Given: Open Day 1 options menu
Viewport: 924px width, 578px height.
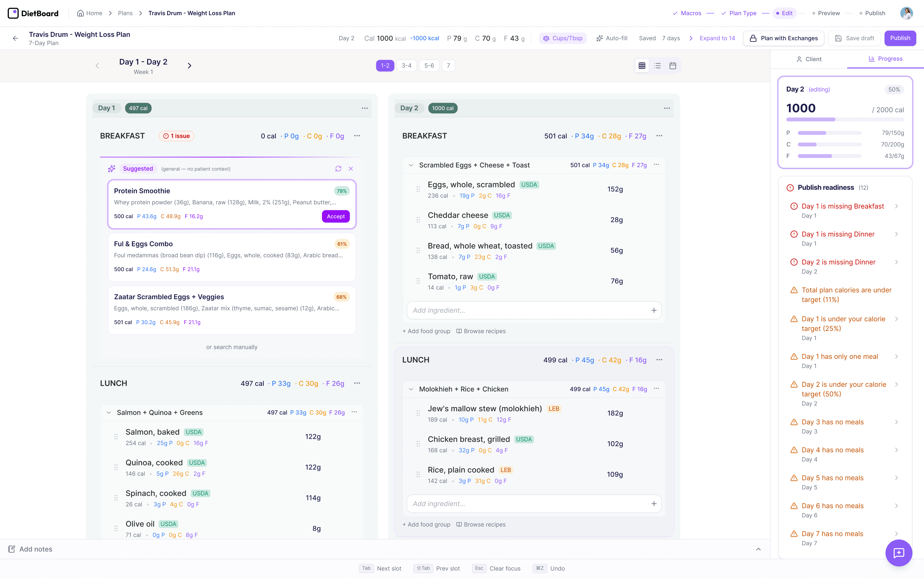Looking at the screenshot, I should (365, 108).
